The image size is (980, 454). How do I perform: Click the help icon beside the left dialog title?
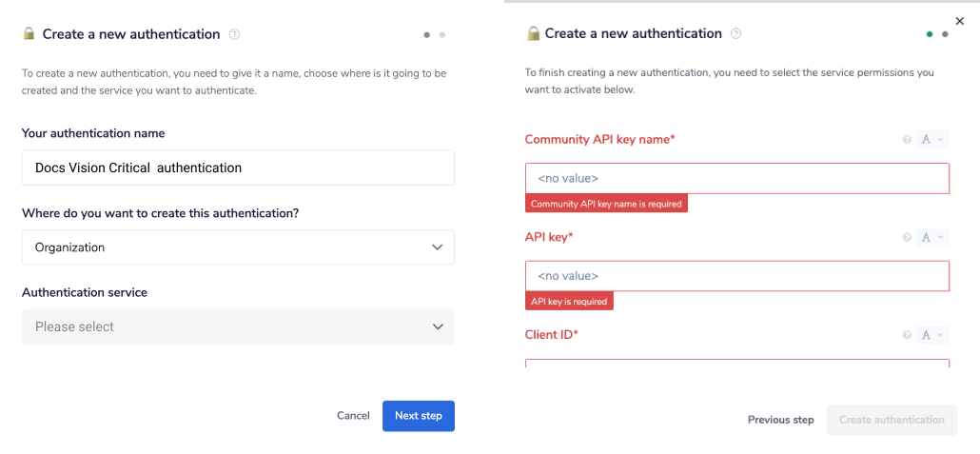pyautogui.click(x=235, y=34)
